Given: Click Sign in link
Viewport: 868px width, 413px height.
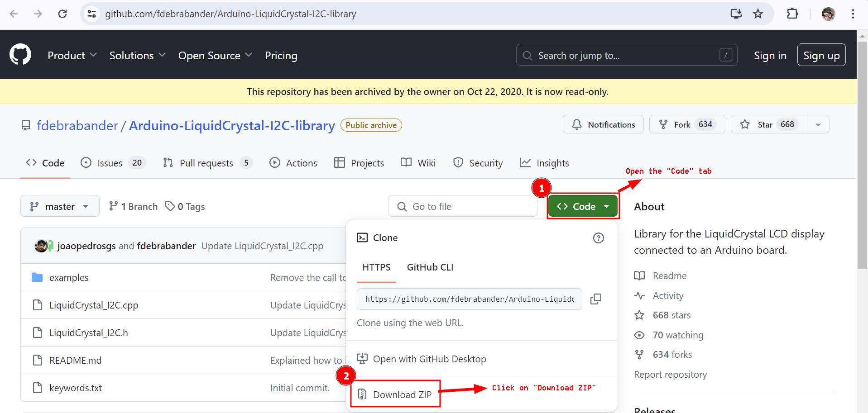Looking at the screenshot, I should pyautogui.click(x=770, y=55).
